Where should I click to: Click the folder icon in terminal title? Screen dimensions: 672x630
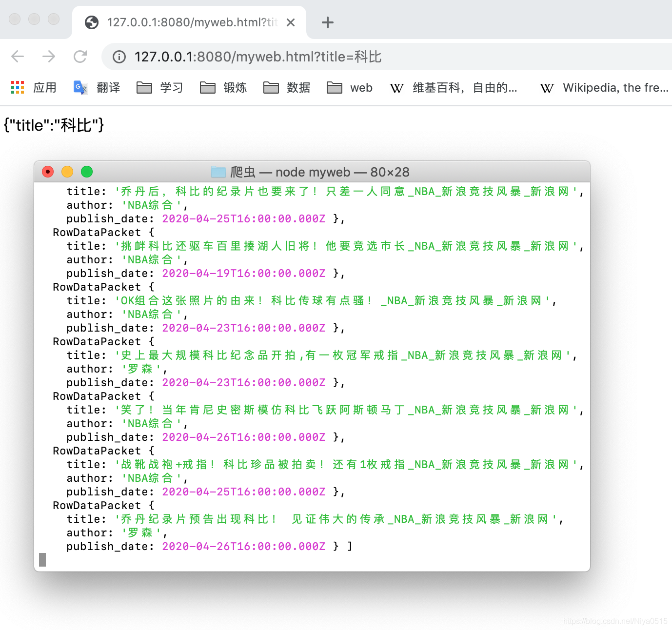tap(218, 172)
